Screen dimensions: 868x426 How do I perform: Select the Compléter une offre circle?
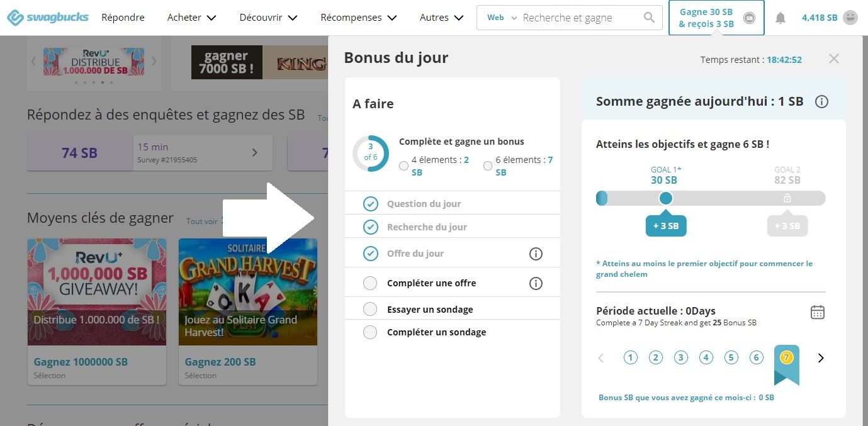[370, 283]
